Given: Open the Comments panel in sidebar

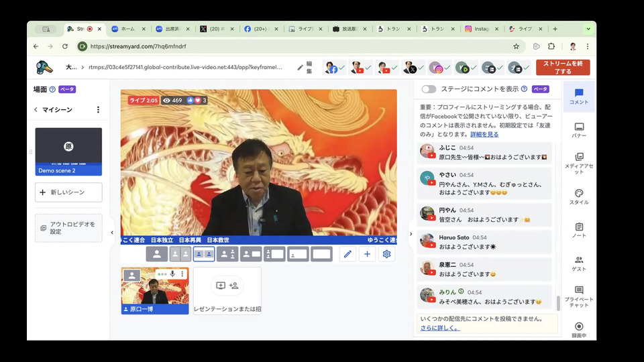Looking at the screenshot, I should (579, 97).
